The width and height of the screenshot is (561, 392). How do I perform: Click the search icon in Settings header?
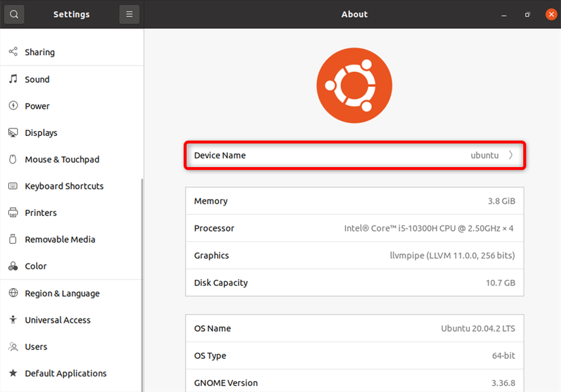click(14, 14)
